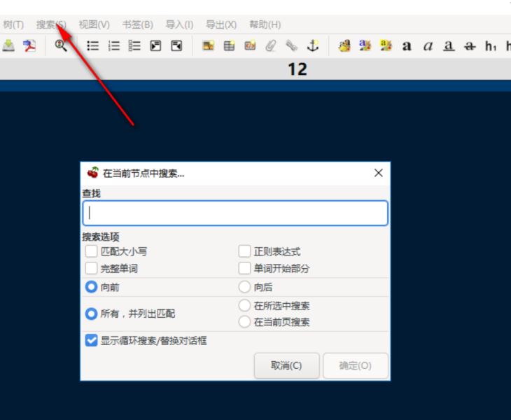The image size is (511, 420).
Task: Insert an anchor from the toolbar
Action: (313, 46)
